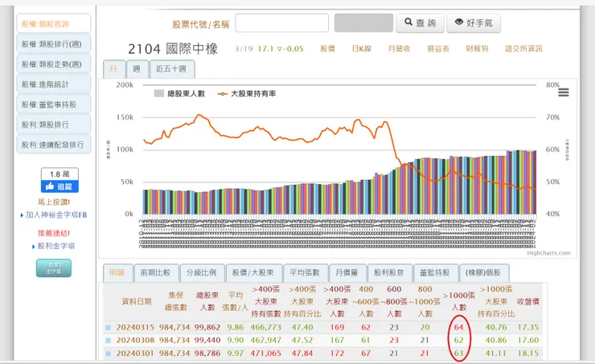
Task: Click the date cell 20240315
Action: (135, 328)
